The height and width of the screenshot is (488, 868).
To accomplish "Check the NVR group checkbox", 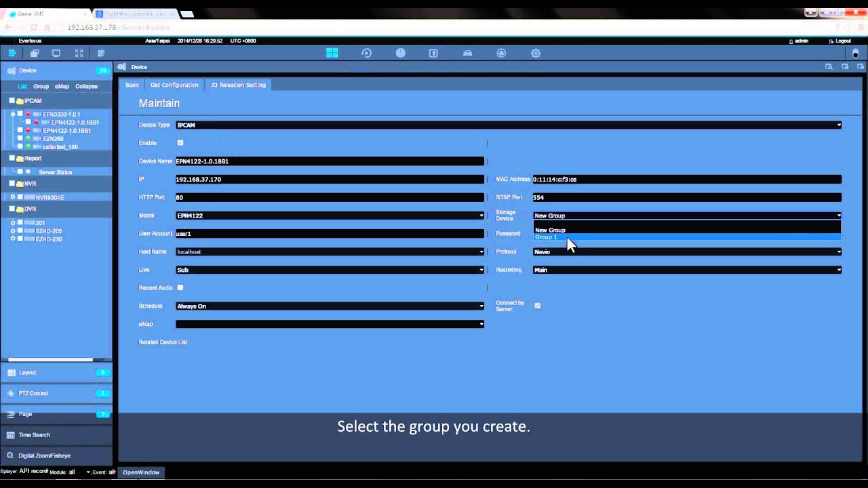I will coord(12,184).
